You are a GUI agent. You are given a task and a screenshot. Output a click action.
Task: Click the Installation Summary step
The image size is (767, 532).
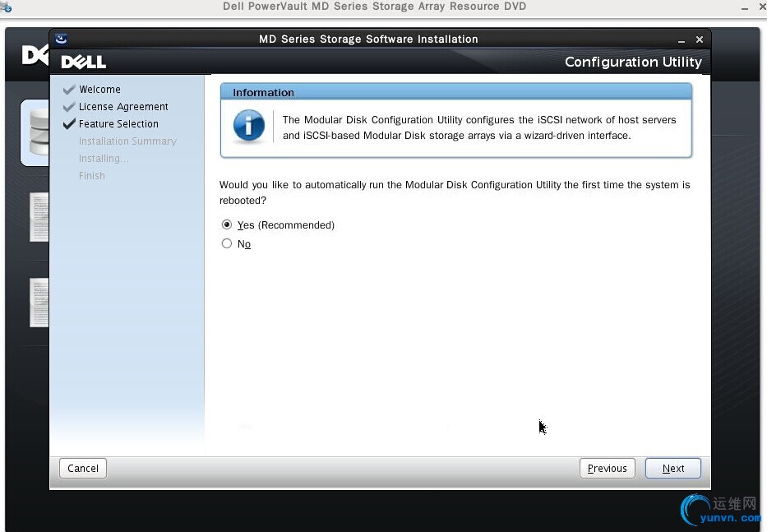click(x=127, y=141)
